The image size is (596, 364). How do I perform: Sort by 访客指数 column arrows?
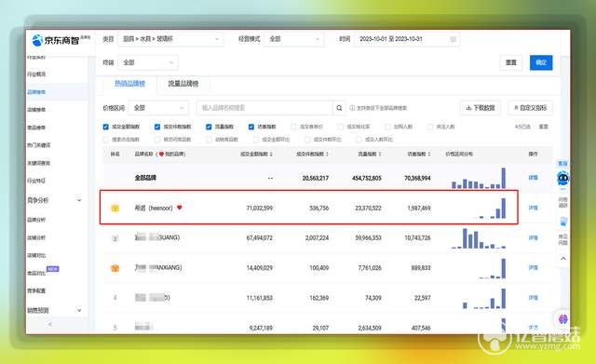pyautogui.click(x=429, y=154)
